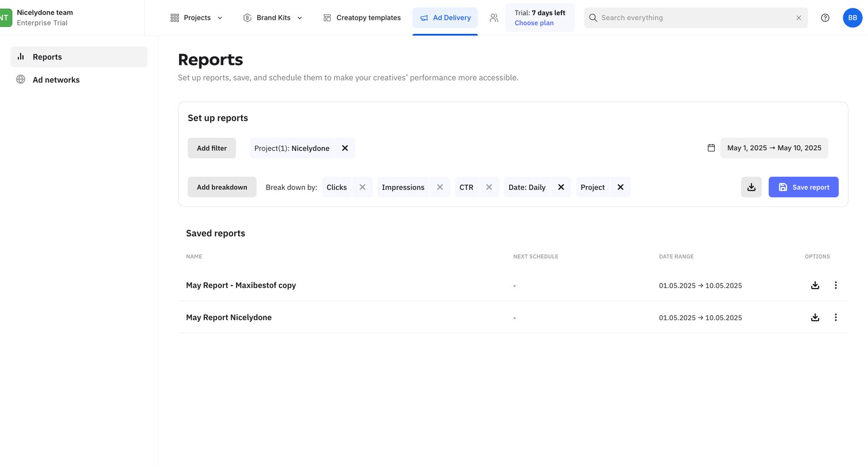
Task: Click the Save report button
Action: 804,187
